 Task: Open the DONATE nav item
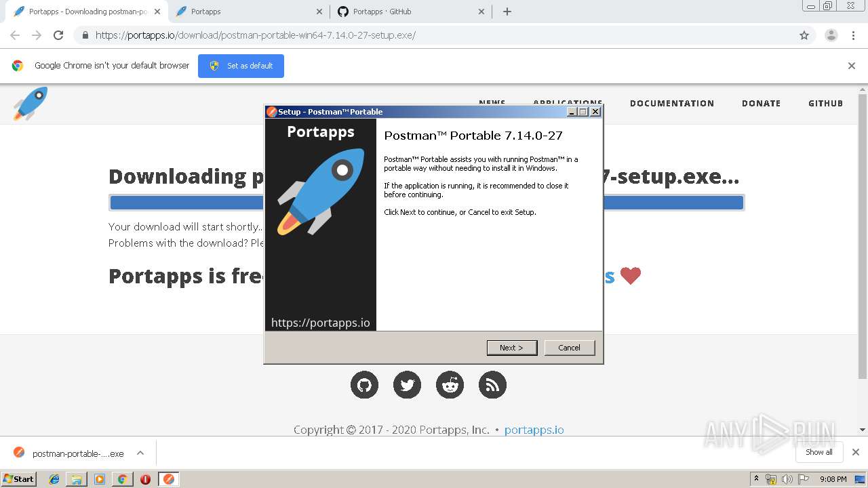(x=761, y=104)
